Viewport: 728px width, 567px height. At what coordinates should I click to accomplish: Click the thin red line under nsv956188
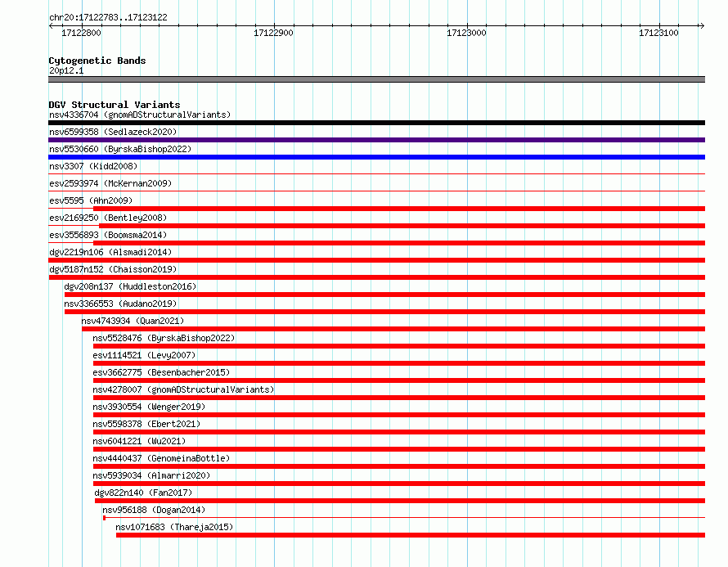404,517
